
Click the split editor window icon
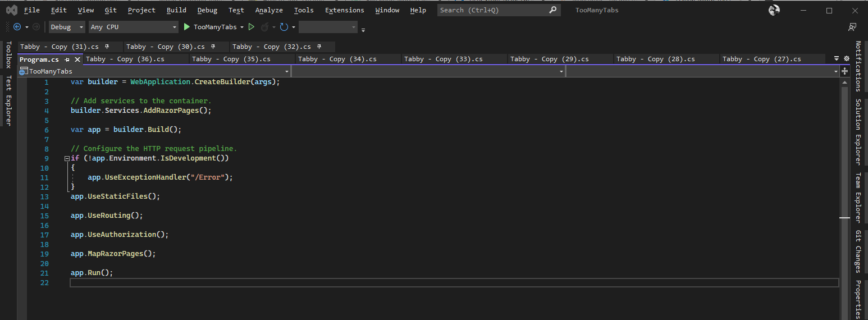pos(844,71)
